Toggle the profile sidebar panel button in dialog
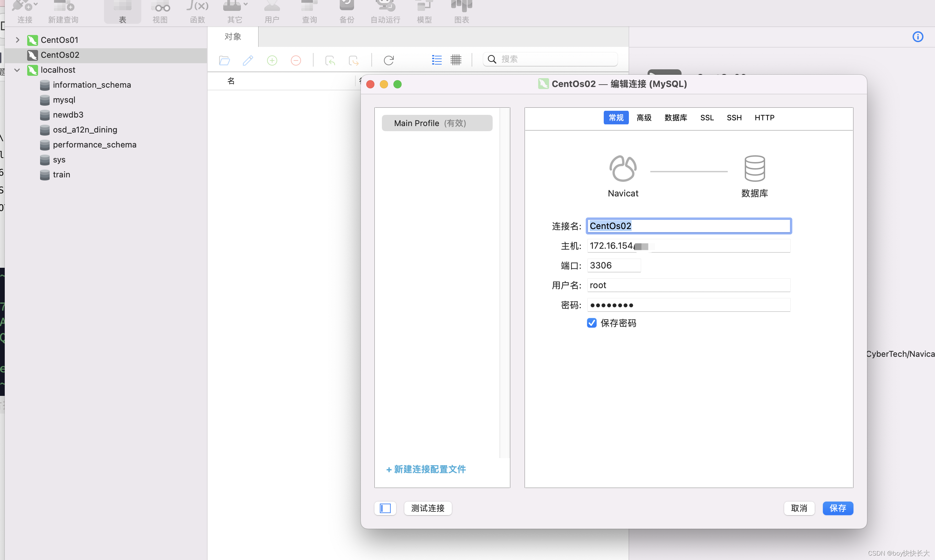 (385, 508)
